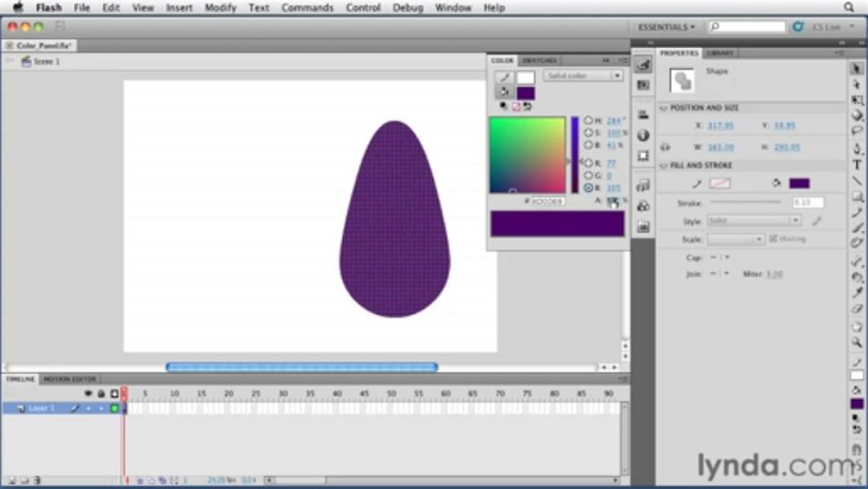Open the Control menu
The height and width of the screenshot is (489, 868).
coord(363,7)
